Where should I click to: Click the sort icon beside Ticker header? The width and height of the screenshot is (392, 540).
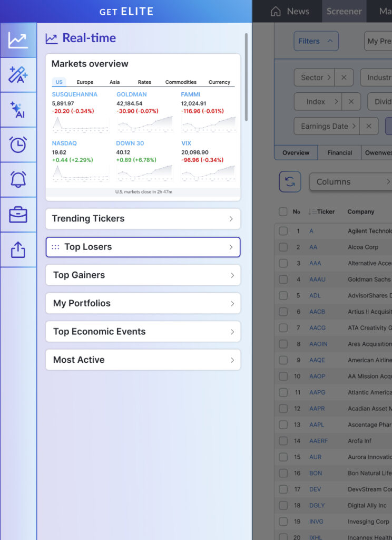312,211
